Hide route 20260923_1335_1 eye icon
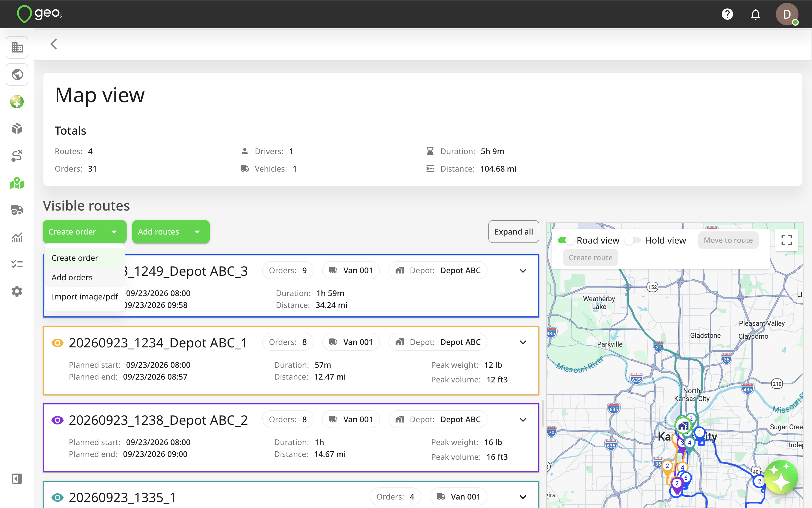The width and height of the screenshot is (812, 508). [x=58, y=497]
